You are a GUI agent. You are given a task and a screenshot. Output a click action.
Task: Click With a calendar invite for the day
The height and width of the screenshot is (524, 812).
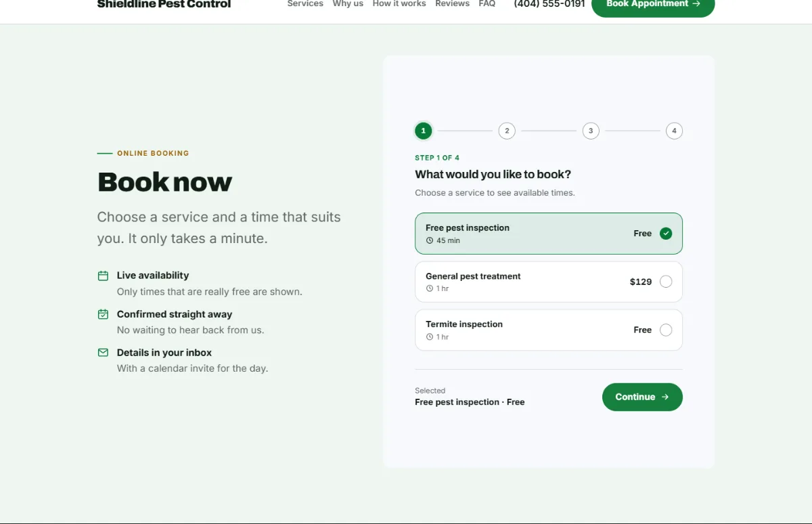193,369
